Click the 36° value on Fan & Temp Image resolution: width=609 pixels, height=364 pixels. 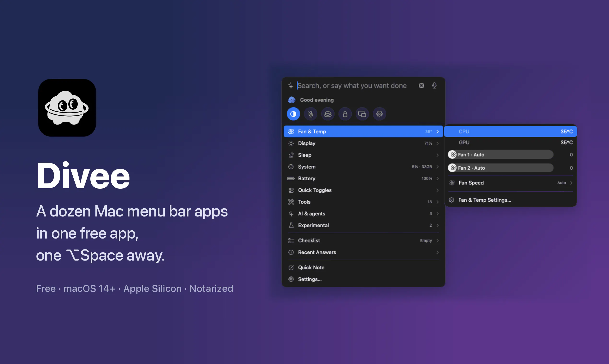pos(428,131)
